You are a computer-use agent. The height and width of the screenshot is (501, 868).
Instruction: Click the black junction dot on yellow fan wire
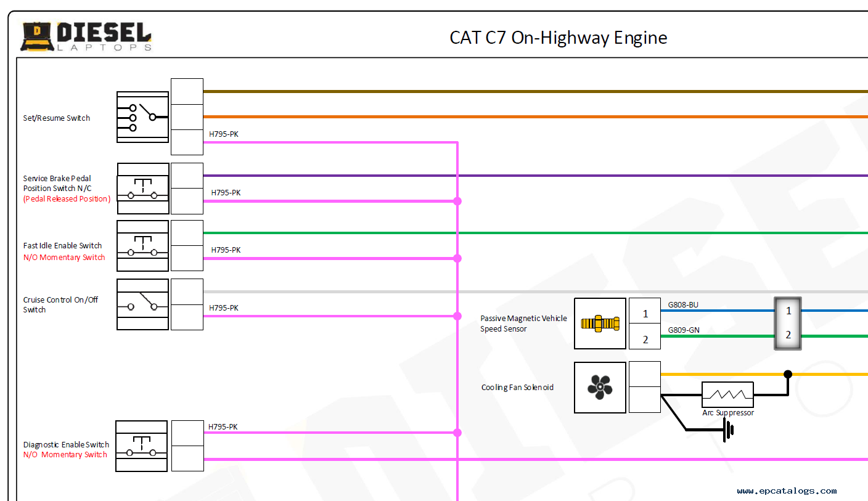point(788,374)
